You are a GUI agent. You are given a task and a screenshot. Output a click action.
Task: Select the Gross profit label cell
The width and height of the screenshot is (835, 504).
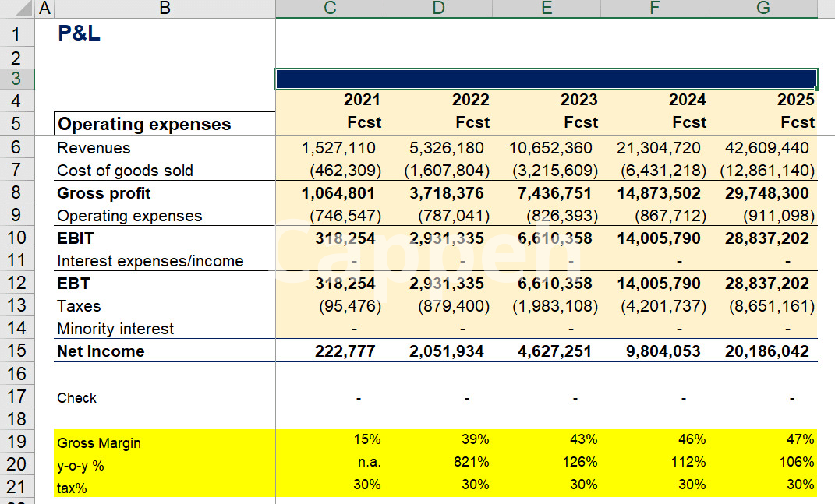pyautogui.click(x=104, y=193)
